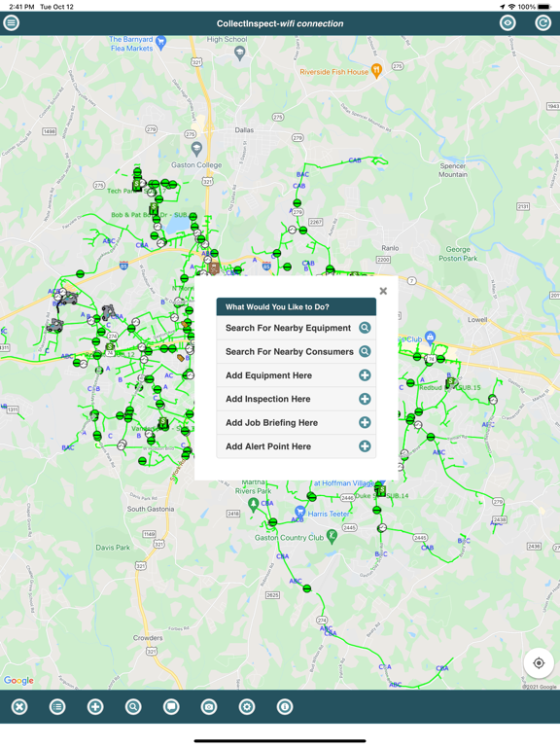
Task: Tap plus icon beside Add Inspection Here
Action: [x=365, y=399]
